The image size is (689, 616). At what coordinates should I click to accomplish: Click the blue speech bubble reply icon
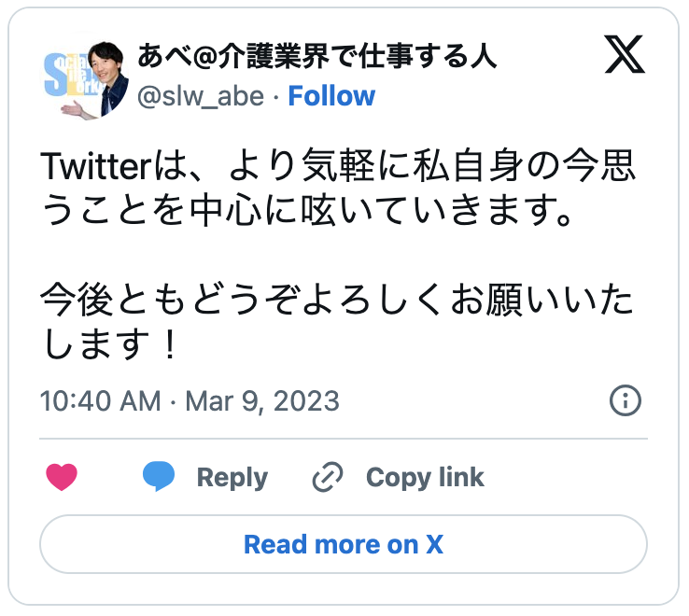pos(159,477)
